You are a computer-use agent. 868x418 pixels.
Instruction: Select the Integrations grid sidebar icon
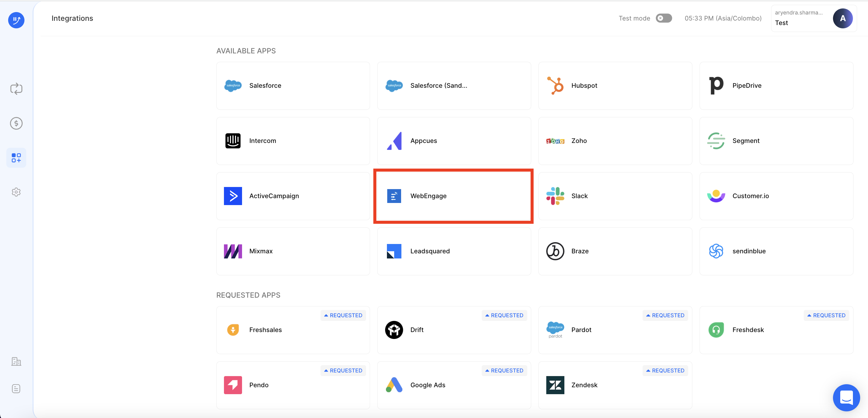[x=16, y=158]
